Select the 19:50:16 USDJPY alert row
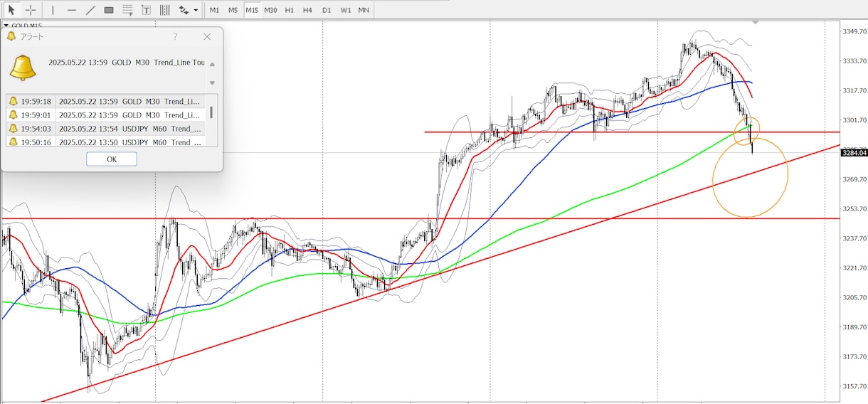868x404 pixels. (105, 142)
